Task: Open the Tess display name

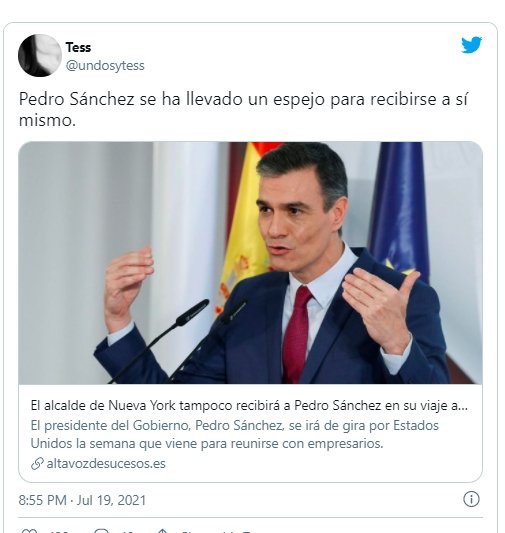Action: [78, 47]
